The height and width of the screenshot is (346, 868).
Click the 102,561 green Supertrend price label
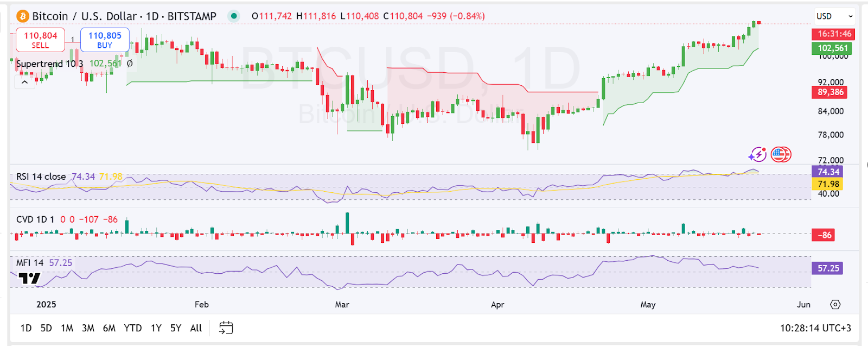point(833,48)
